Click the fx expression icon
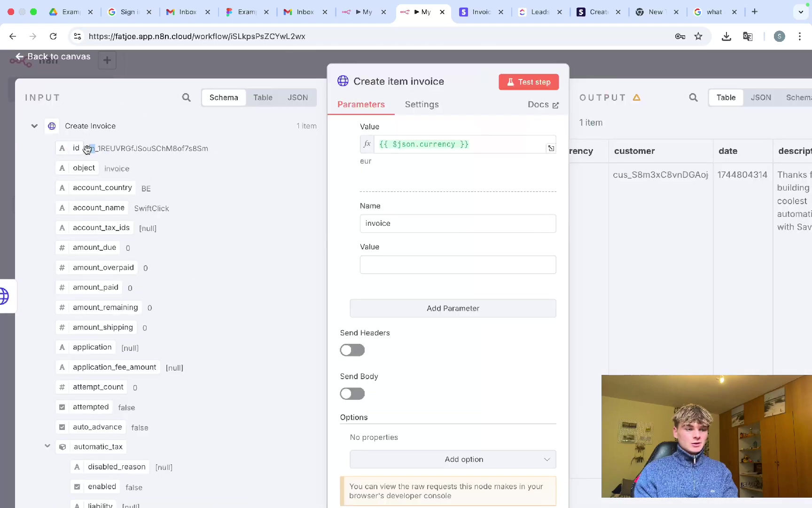 tap(367, 144)
